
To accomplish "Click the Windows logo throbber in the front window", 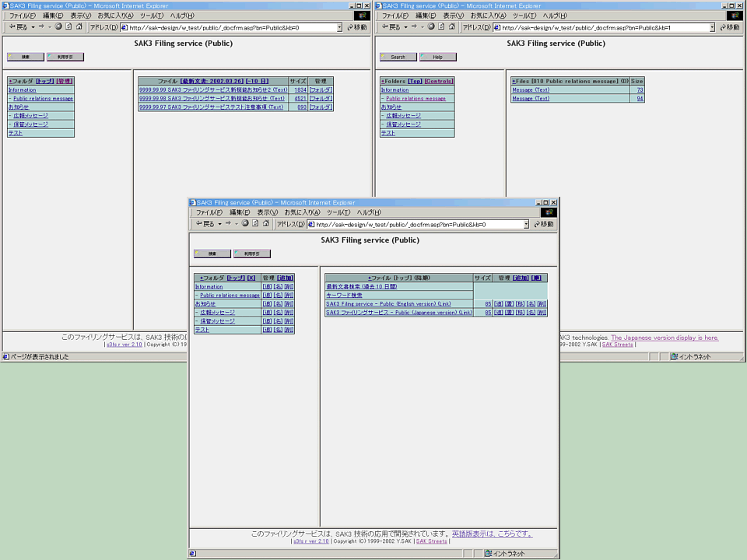I will pyautogui.click(x=549, y=212).
